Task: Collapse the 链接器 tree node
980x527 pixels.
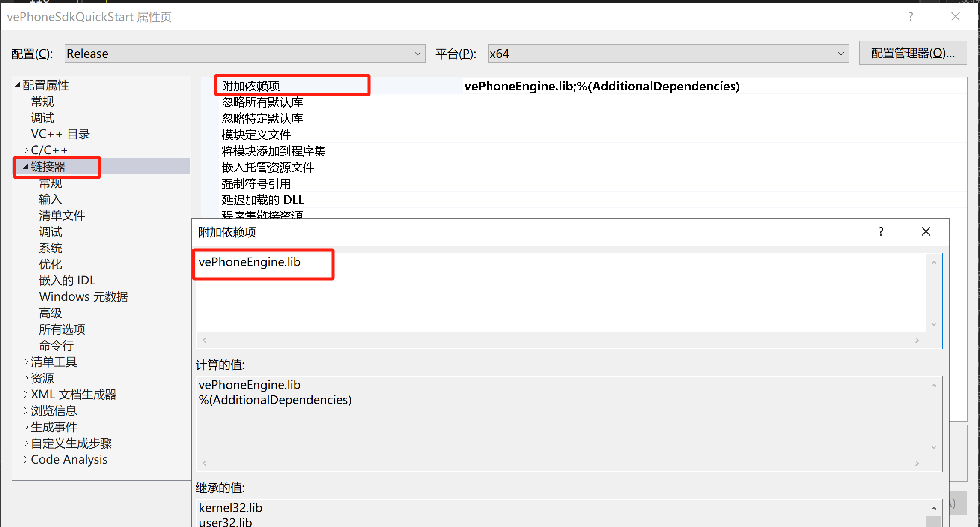Action: click(26, 166)
